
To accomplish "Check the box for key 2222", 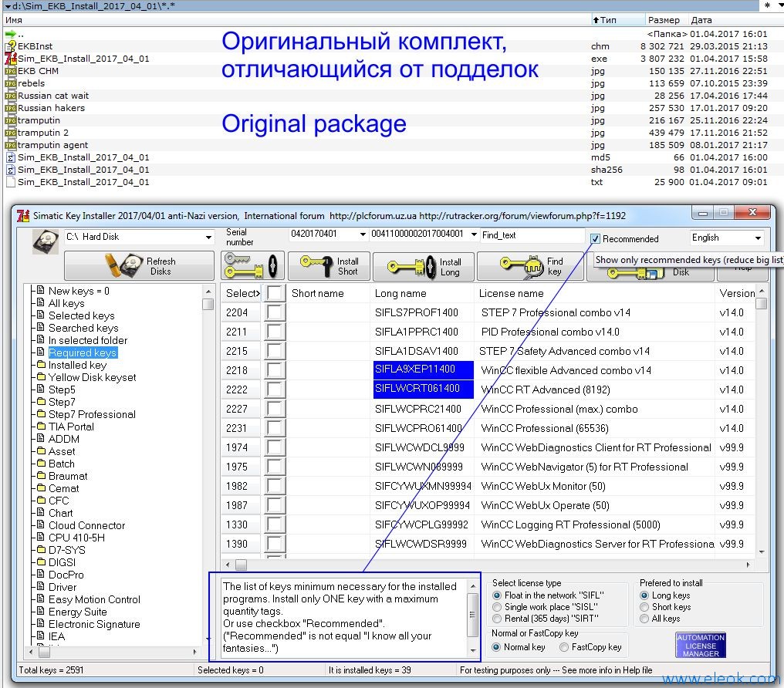I will coord(275,390).
